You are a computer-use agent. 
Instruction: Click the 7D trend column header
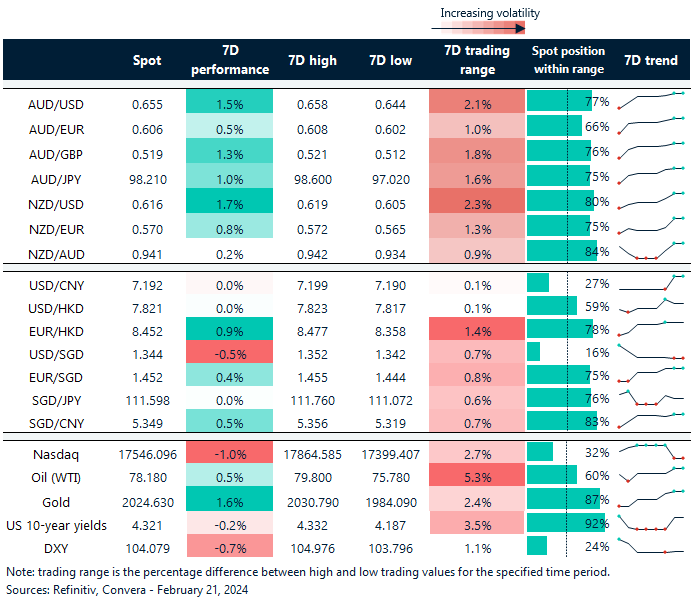point(650,61)
